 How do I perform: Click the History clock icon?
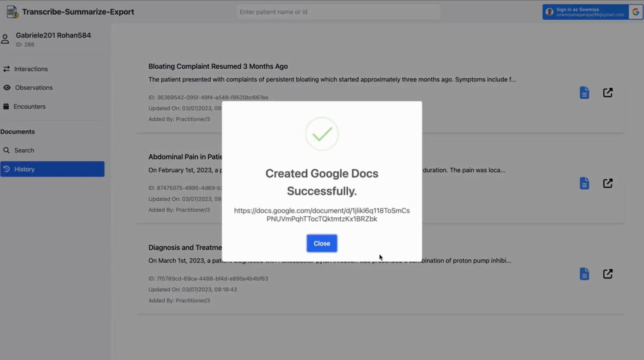click(x=6, y=169)
